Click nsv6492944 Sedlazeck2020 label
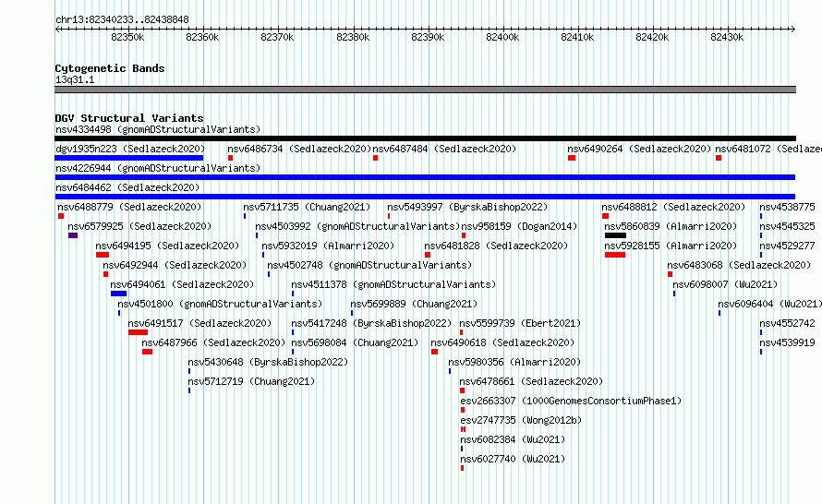822x504 pixels. pyautogui.click(x=175, y=265)
